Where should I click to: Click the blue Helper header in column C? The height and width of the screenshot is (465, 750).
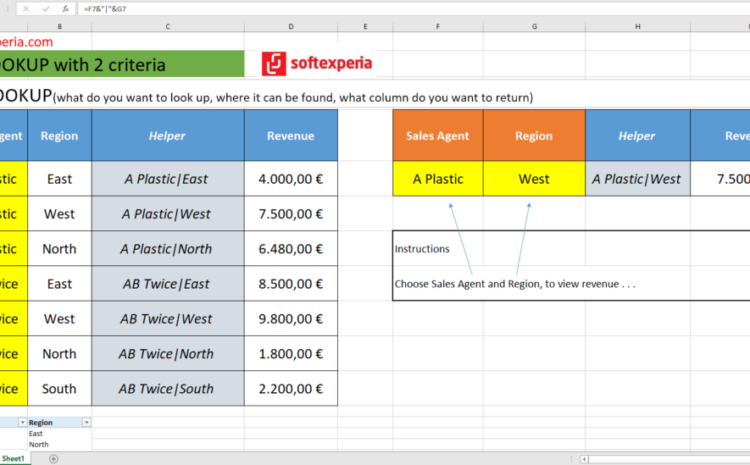(x=167, y=135)
